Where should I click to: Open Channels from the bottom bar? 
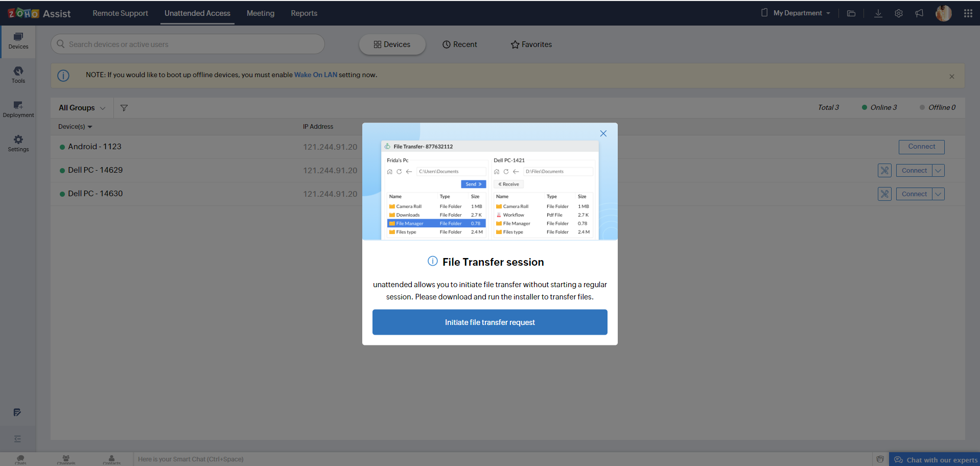65,459
